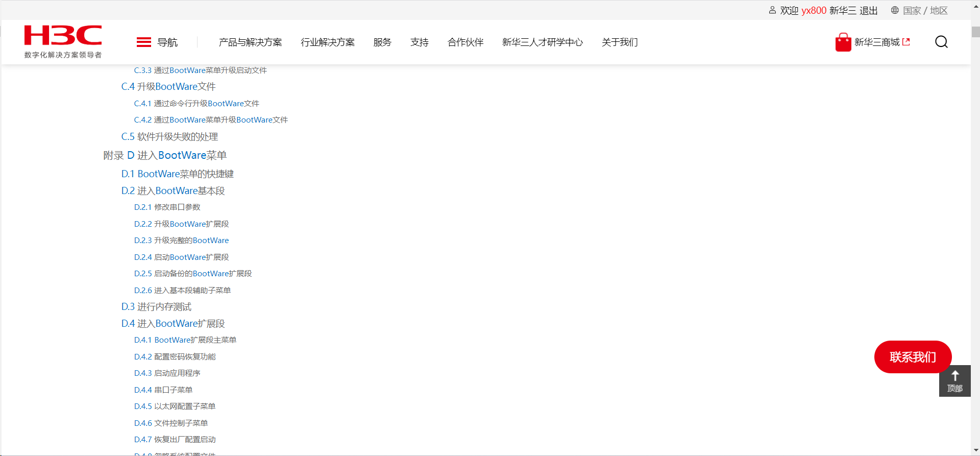The height and width of the screenshot is (456, 980).
Task: Go to D.3 进行内存测试
Action: [x=156, y=307]
